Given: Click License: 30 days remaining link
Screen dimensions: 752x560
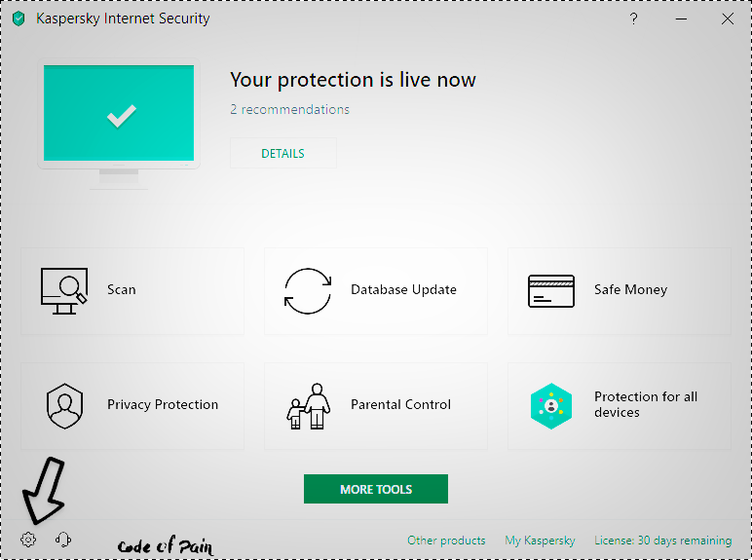Looking at the screenshot, I should click(x=662, y=541).
